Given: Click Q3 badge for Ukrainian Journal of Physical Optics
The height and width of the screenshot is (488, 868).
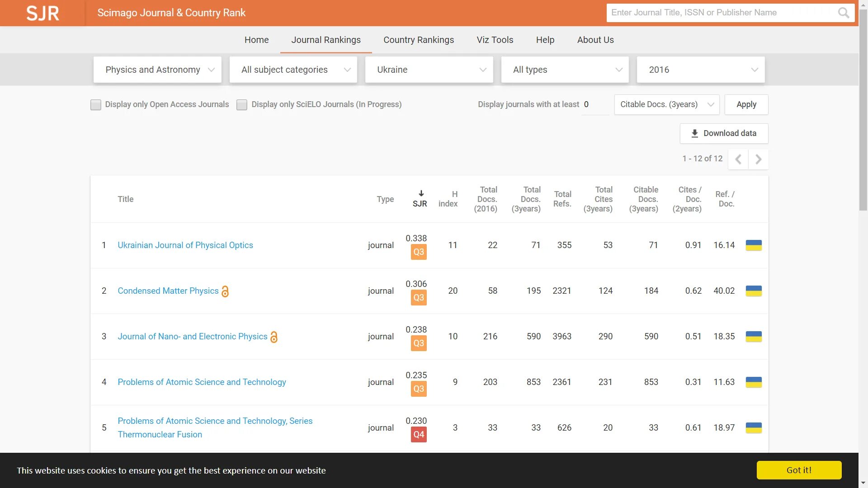Looking at the screenshot, I should 419,252.
